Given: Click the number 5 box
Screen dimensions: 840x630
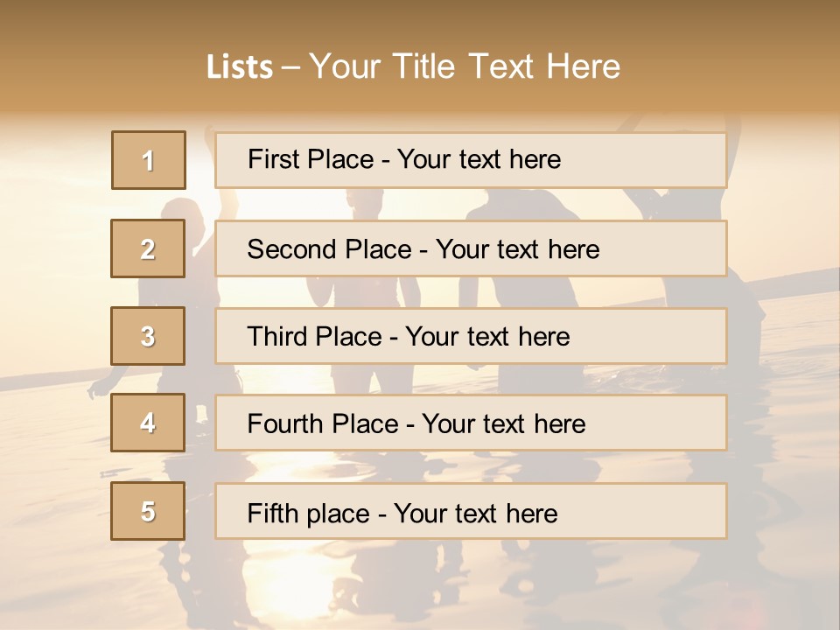Looking at the screenshot, I should click(148, 511).
